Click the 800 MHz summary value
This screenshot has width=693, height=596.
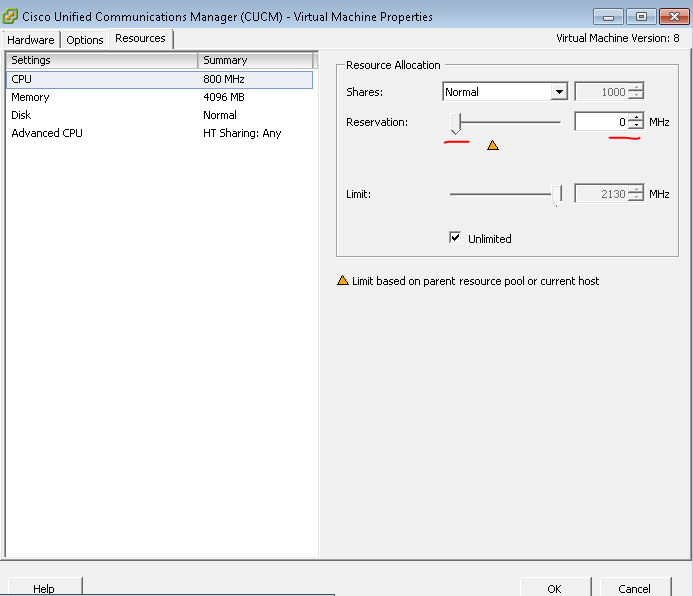tap(224, 79)
